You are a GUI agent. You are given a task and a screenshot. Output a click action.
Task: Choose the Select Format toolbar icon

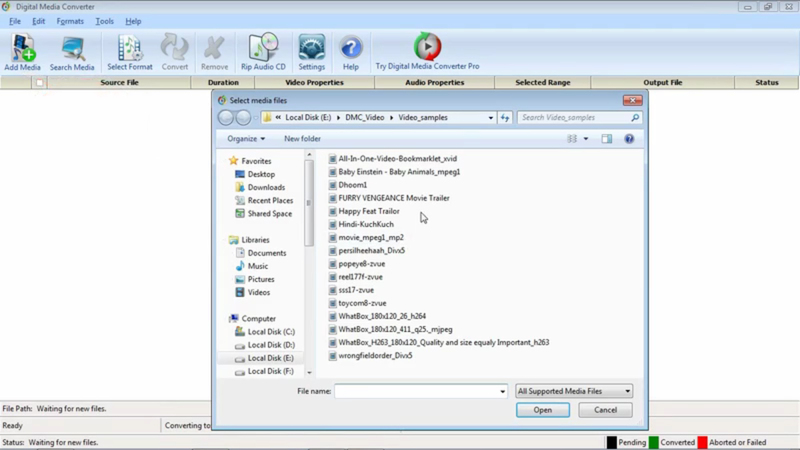pyautogui.click(x=130, y=52)
